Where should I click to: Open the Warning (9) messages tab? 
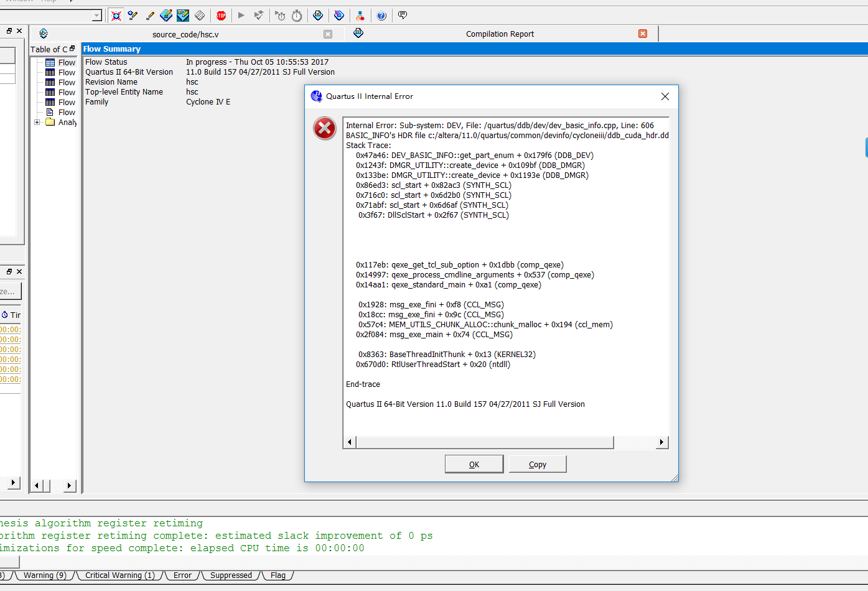[x=45, y=575]
